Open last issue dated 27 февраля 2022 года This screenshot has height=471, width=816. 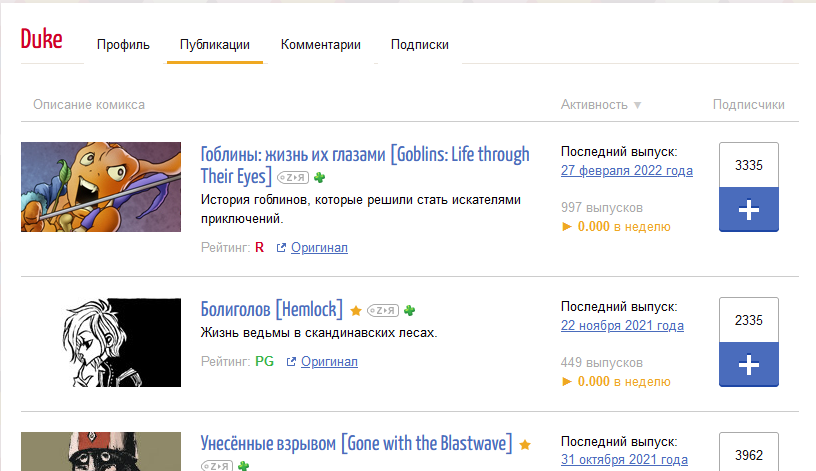(x=627, y=171)
